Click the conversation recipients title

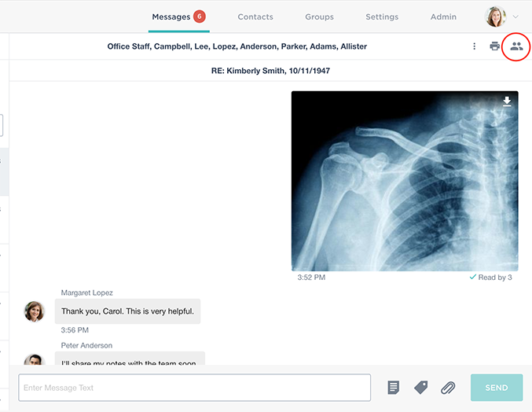(x=237, y=46)
